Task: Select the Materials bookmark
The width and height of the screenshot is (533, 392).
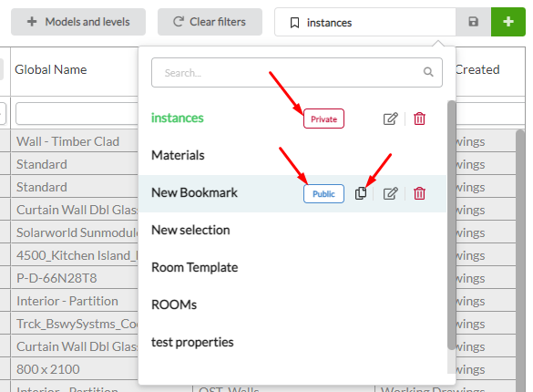Action: pyautogui.click(x=178, y=155)
